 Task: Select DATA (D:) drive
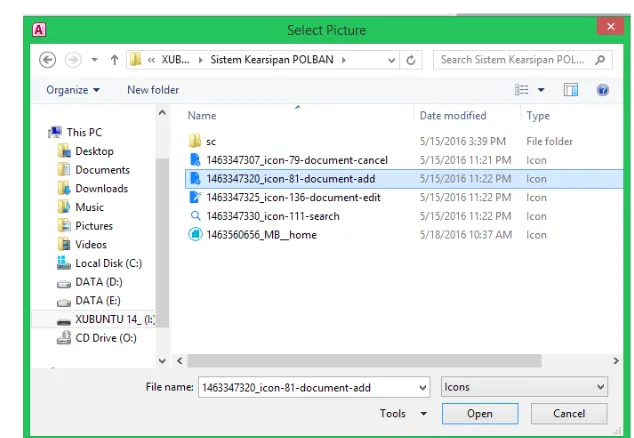point(90,282)
